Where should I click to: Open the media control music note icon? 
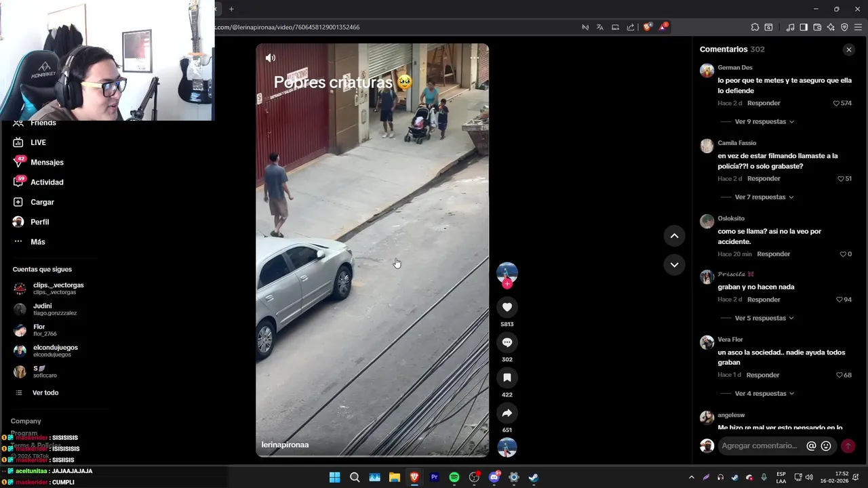point(790,27)
